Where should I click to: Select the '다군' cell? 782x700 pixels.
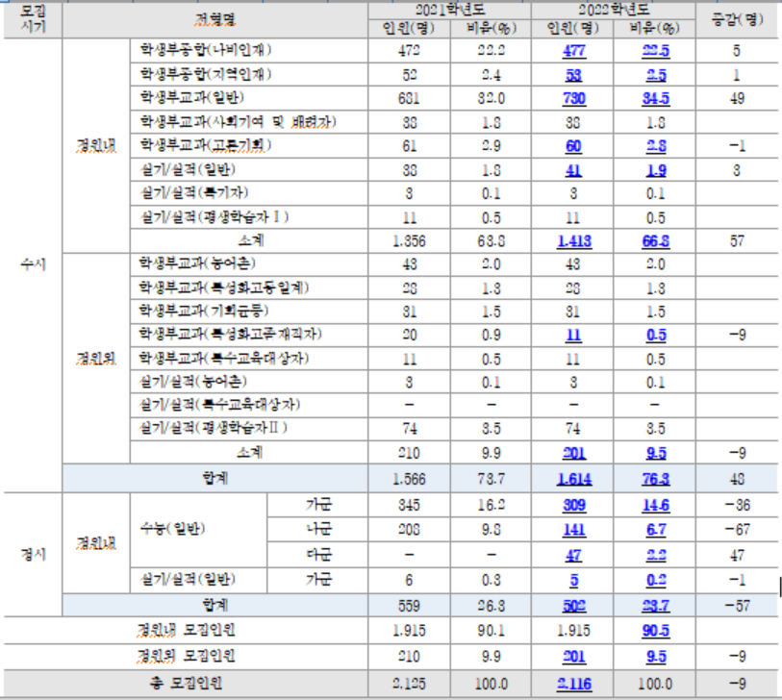(318, 555)
